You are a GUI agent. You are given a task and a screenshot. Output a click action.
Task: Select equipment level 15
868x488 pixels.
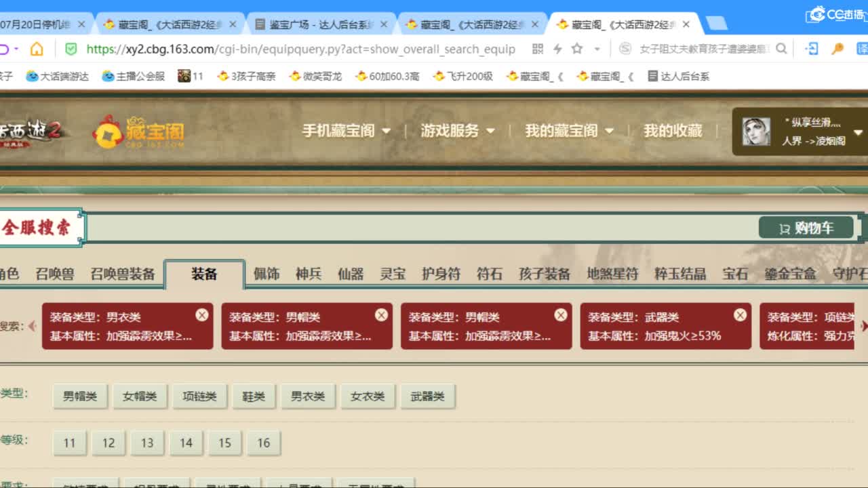tap(224, 443)
